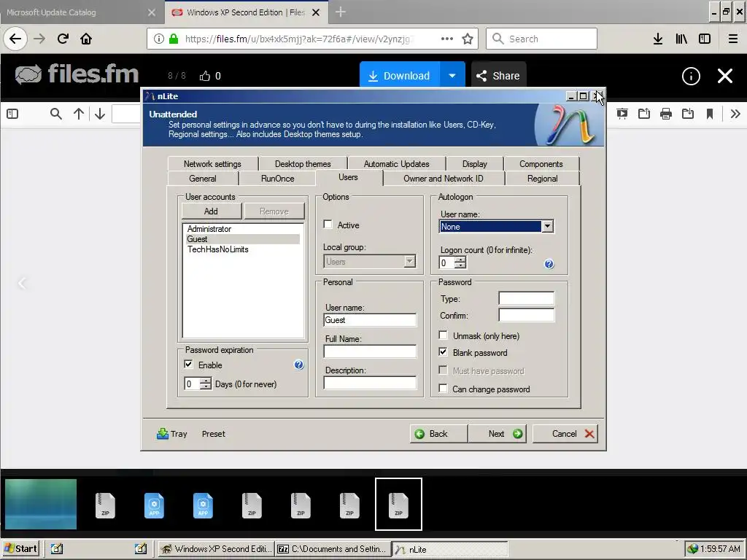Click Cancel in the nLite wizard

point(565,433)
